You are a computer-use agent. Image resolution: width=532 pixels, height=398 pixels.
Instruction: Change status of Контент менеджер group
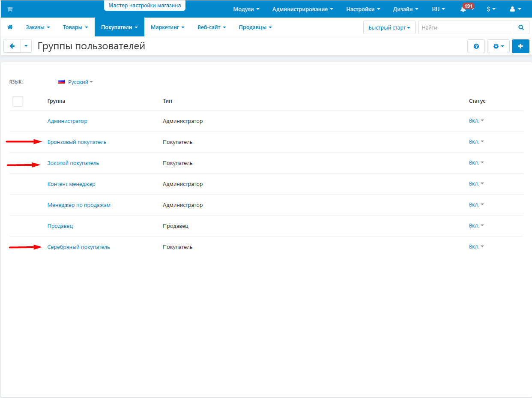[476, 184]
